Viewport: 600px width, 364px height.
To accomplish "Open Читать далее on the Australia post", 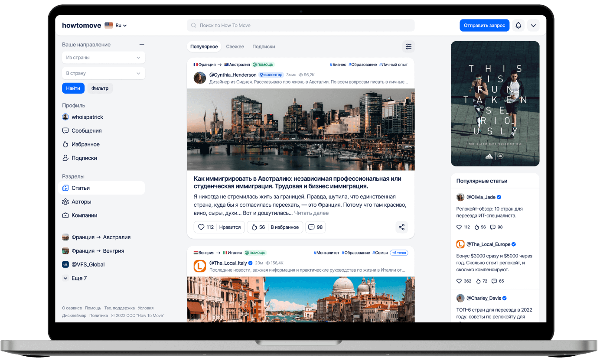I will [x=312, y=213].
